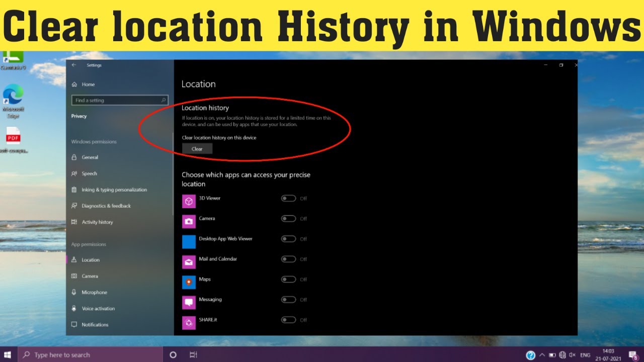Click the Find a setting search box
The width and height of the screenshot is (644, 362).
coord(120,100)
